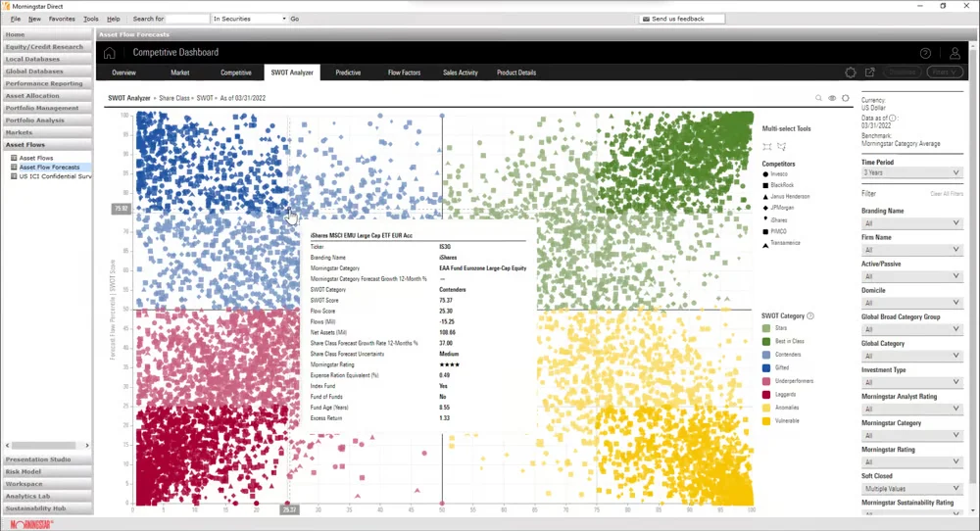Select the lasso multi-select tool
Viewport: 980px width, 531px height.
pos(781,146)
